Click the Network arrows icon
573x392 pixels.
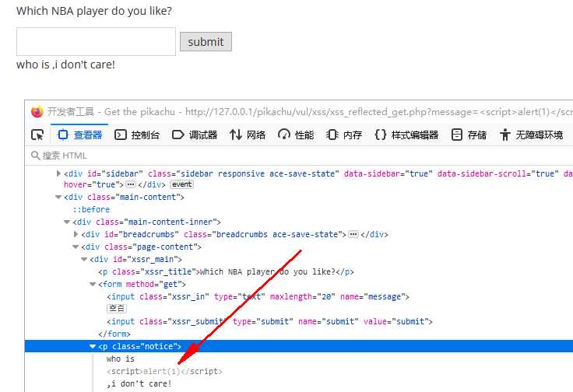click(x=236, y=135)
